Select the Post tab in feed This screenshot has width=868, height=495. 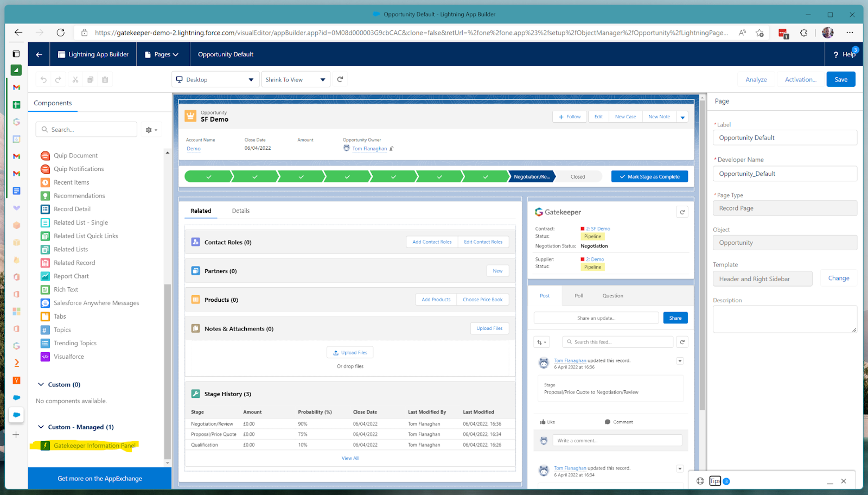click(x=545, y=296)
